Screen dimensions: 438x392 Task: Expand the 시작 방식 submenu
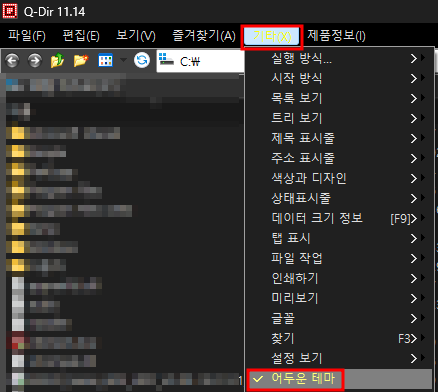(x=339, y=79)
